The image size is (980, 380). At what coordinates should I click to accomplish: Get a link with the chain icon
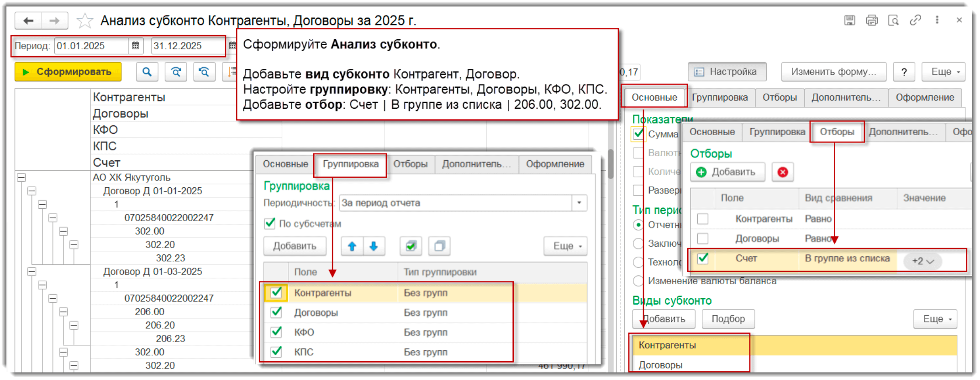(x=915, y=20)
